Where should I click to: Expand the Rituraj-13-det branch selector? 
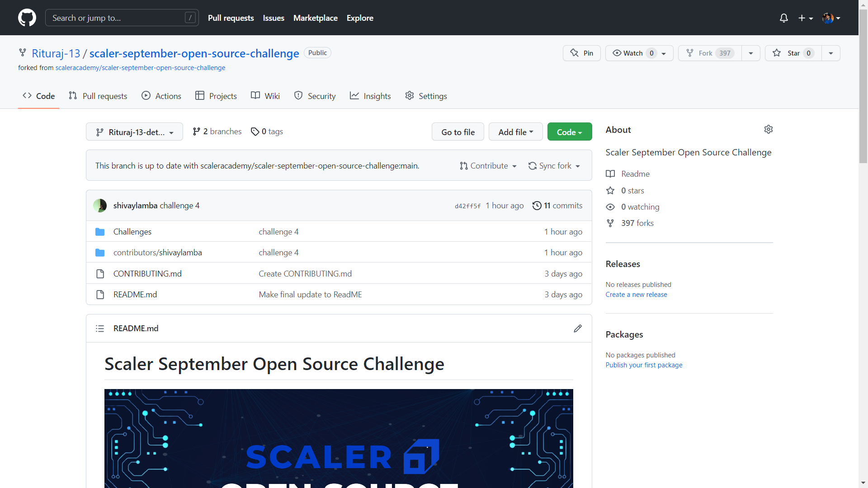(134, 132)
